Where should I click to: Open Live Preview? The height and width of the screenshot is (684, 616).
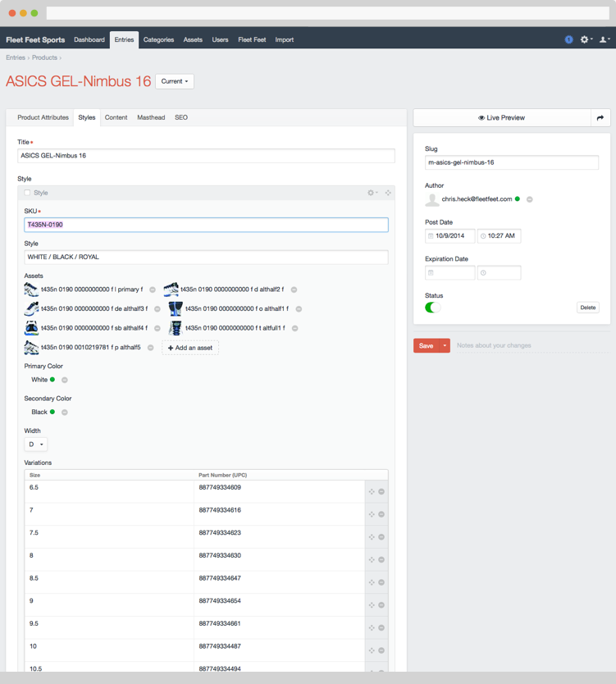[x=502, y=118]
